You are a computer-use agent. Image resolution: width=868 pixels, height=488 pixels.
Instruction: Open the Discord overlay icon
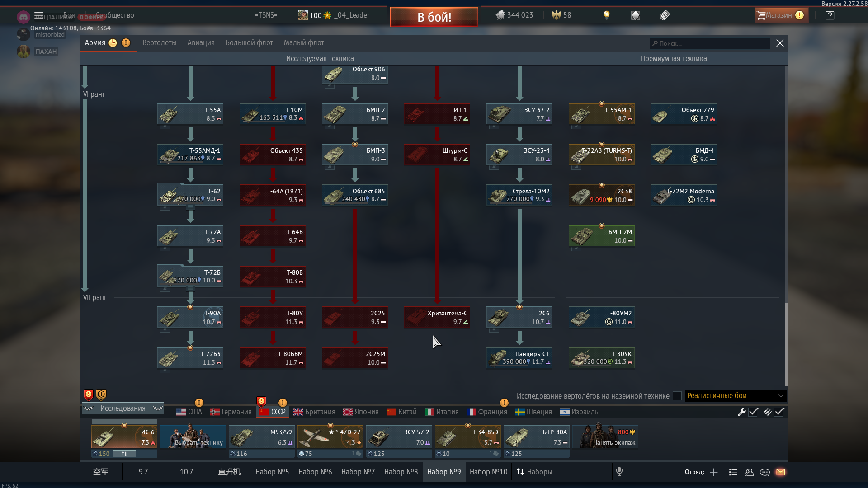click(23, 17)
